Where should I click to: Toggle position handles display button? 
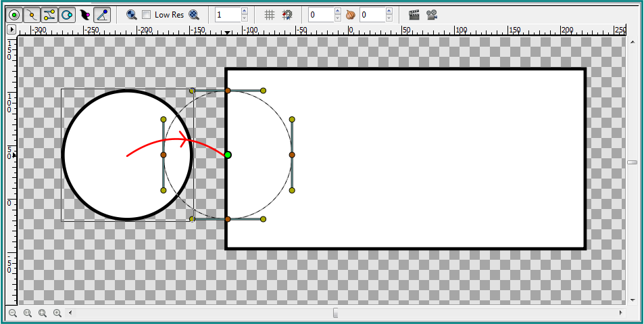tap(14, 15)
